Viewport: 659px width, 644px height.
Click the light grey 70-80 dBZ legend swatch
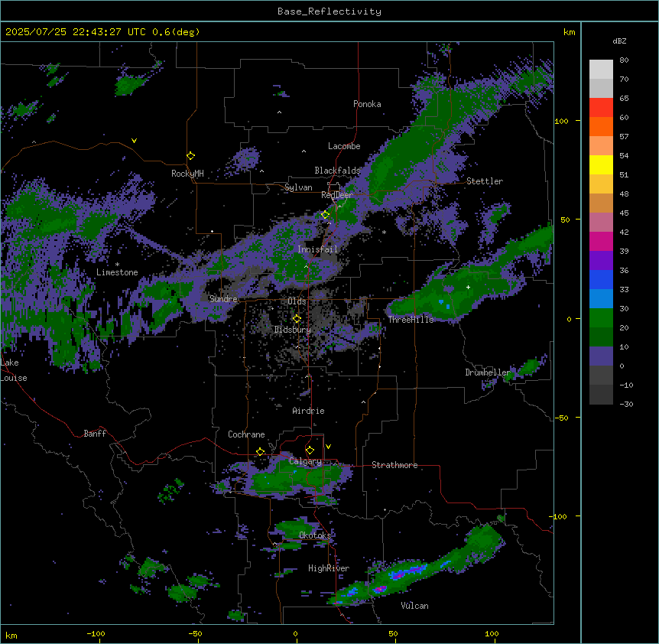click(x=601, y=70)
